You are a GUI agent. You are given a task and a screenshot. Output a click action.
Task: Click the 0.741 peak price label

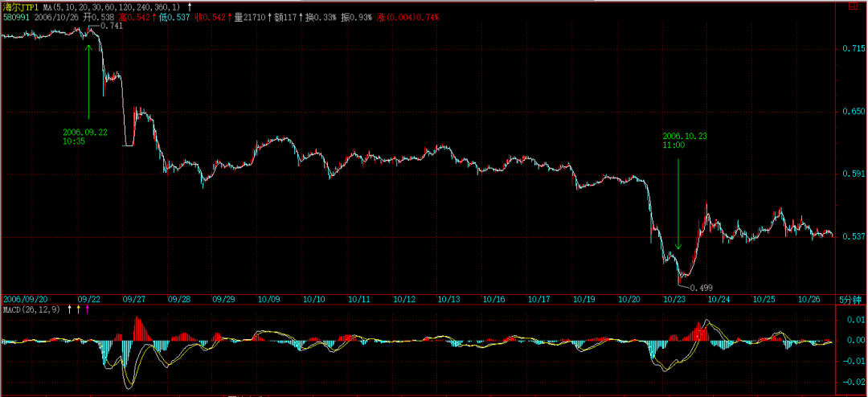[112, 26]
